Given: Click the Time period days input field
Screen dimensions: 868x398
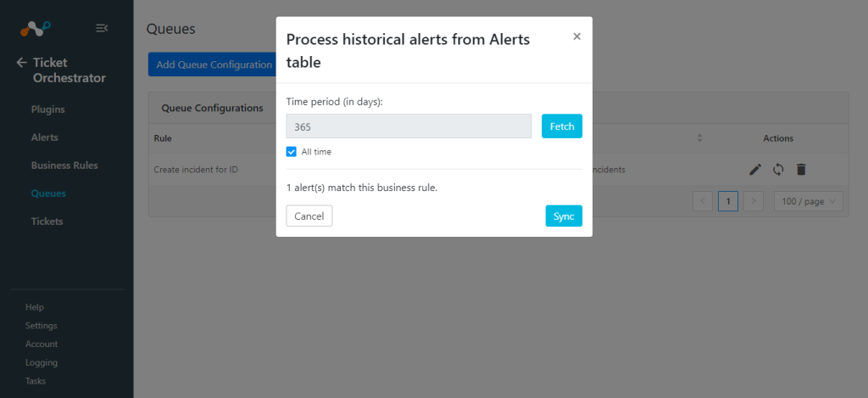Looking at the screenshot, I should pos(409,126).
